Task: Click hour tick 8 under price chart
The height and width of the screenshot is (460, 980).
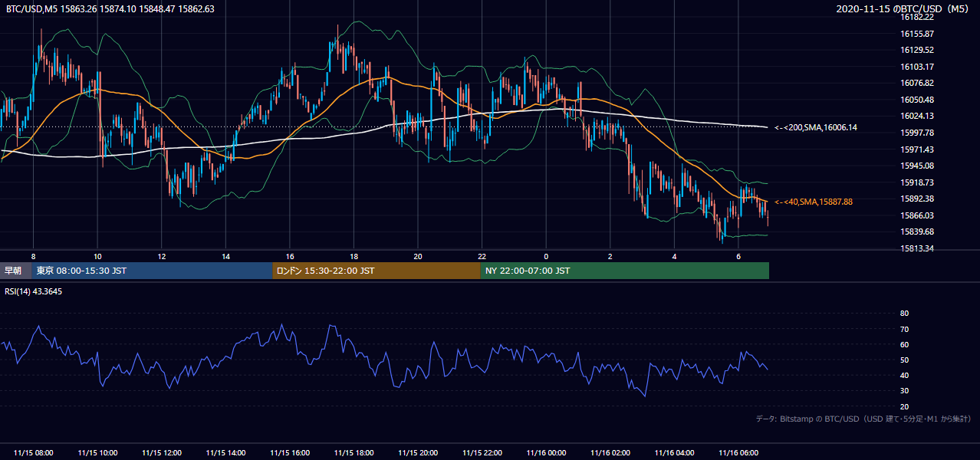Action: click(x=33, y=256)
